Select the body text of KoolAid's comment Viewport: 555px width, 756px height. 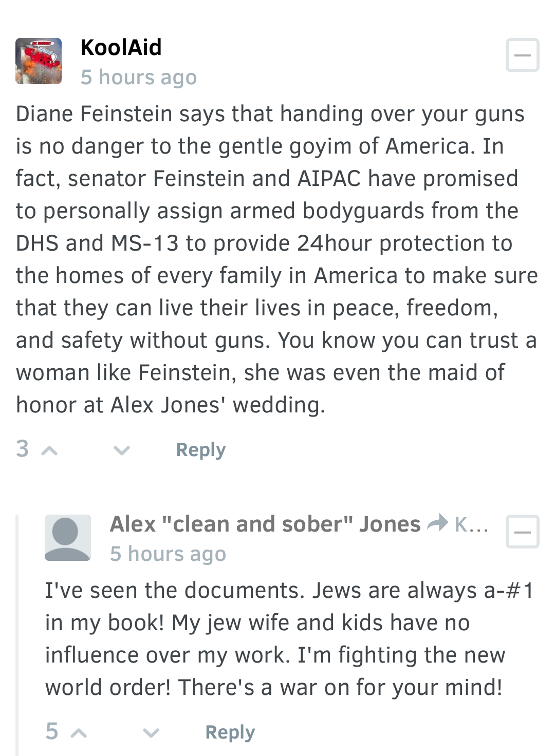click(x=276, y=259)
